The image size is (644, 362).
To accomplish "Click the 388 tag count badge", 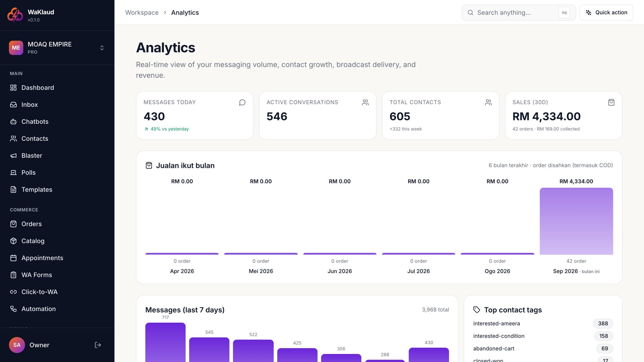I will [603, 323].
